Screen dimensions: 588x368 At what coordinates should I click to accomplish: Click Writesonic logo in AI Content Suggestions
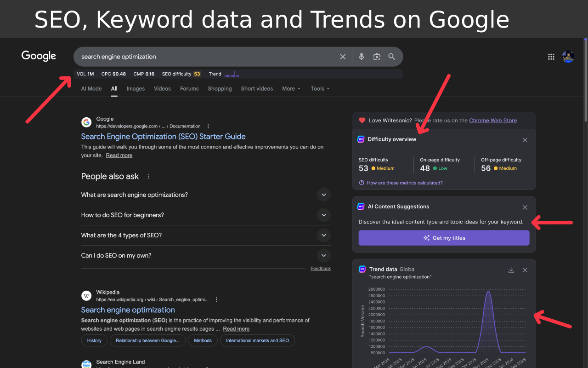point(361,207)
